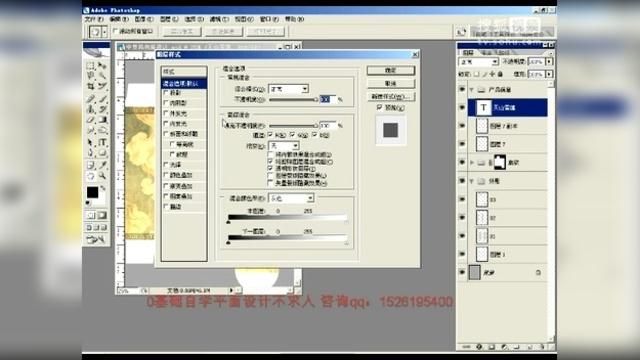Select the Type tool
640x360 pixels.
pyautogui.click(x=102, y=142)
